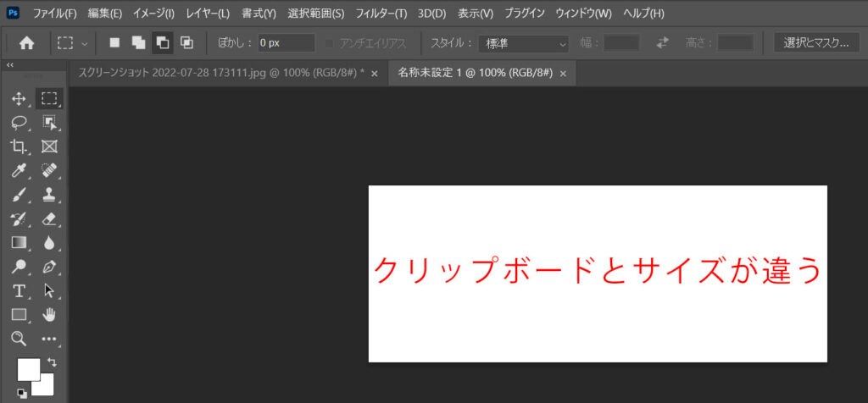Open the ウィンドウ(W) menu

pyautogui.click(x=583, y=14)
